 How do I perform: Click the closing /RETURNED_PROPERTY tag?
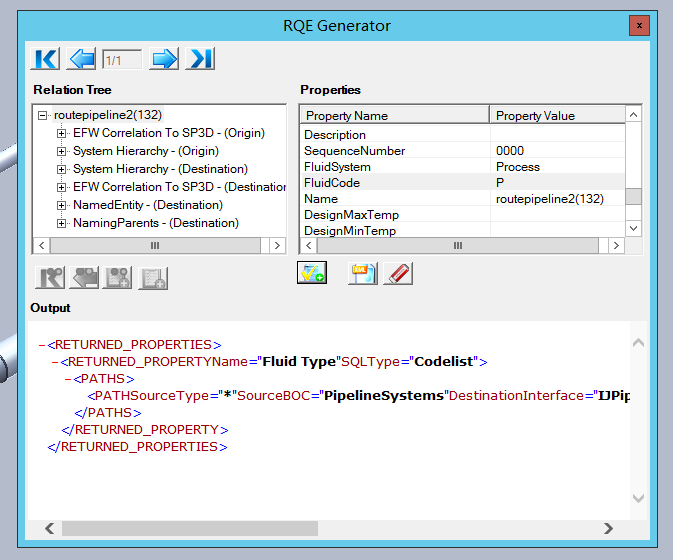tap(145, 430)
